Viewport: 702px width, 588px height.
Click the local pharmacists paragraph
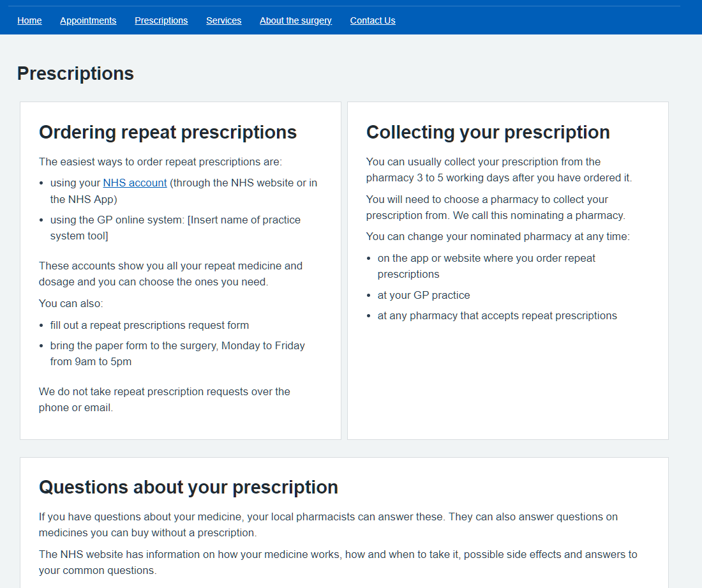pyautogui.click(x=328, y=525)
